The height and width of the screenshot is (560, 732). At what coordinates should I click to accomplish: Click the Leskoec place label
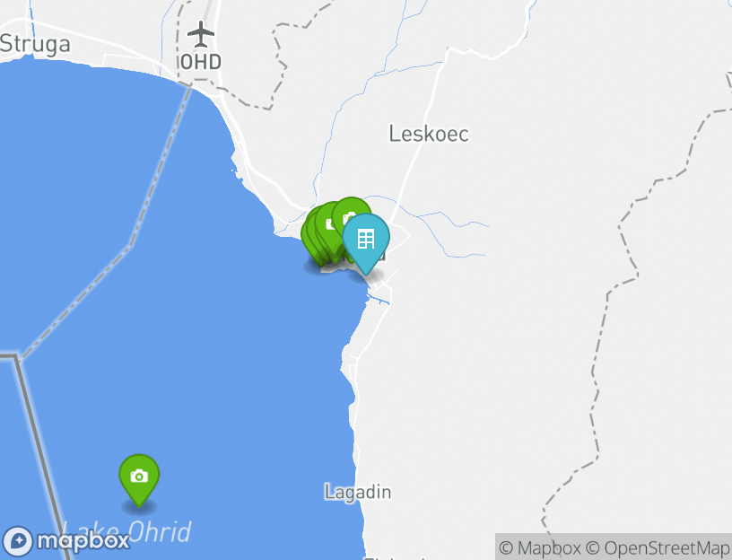429,134
